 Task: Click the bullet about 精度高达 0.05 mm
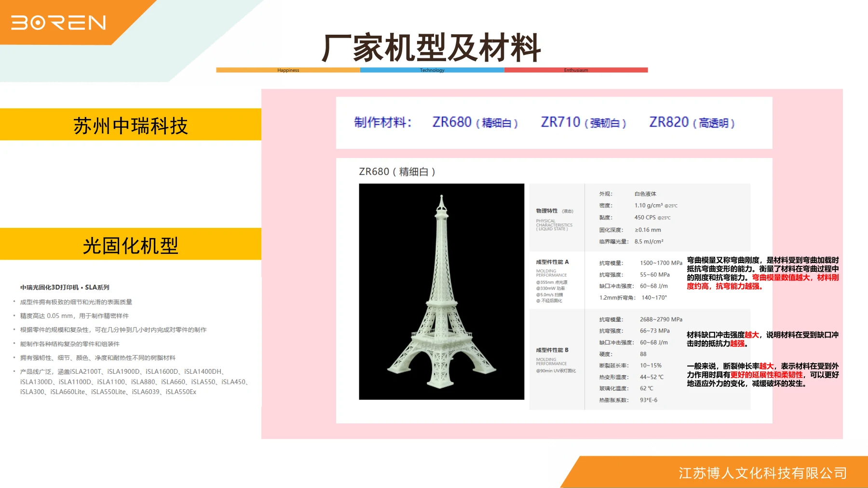point(74,316)
